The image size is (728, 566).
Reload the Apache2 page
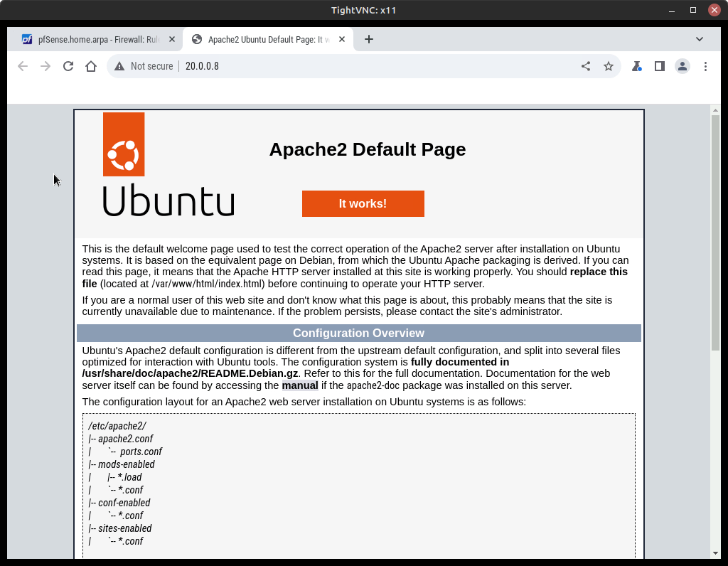pos(68,66)
